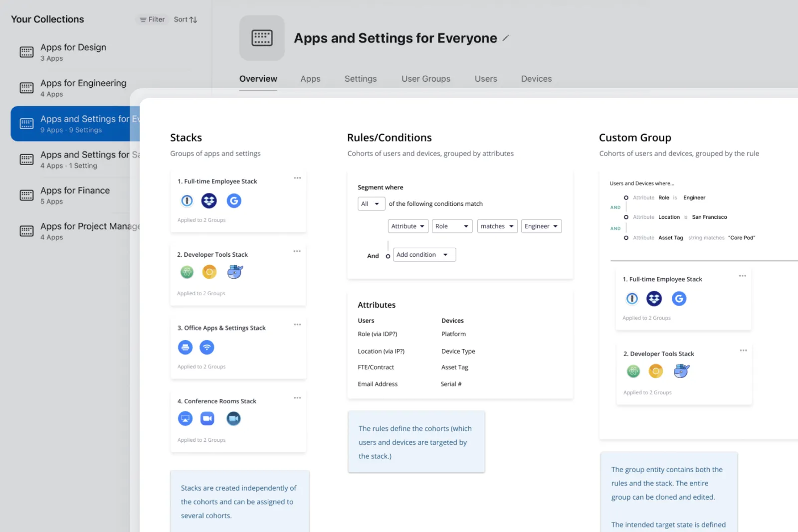This screenshot has width=798, height=532.
Task: Open the more options menu on Office Apps & Settings Stack
Action: pyautogui.click(x=297, y=325)
